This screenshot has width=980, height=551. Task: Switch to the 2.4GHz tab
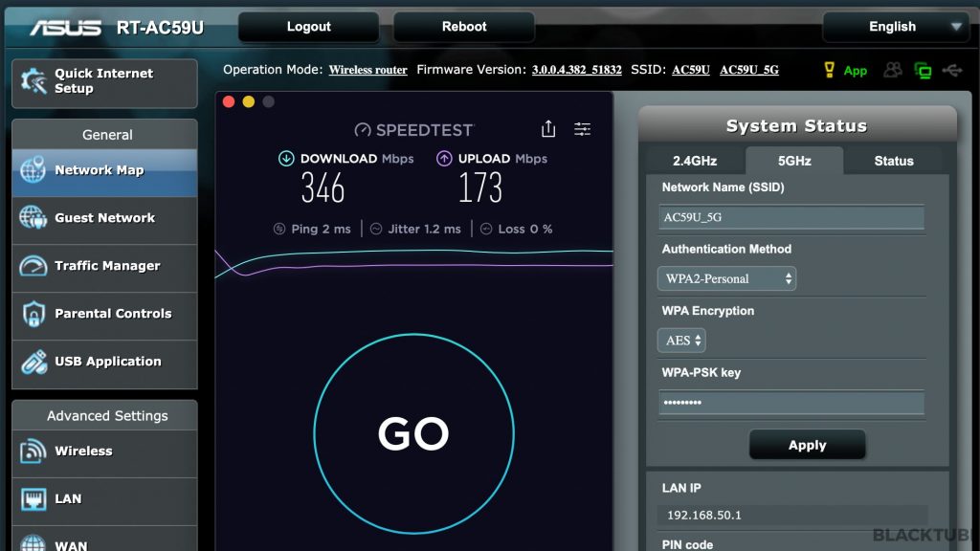(695, 161)
